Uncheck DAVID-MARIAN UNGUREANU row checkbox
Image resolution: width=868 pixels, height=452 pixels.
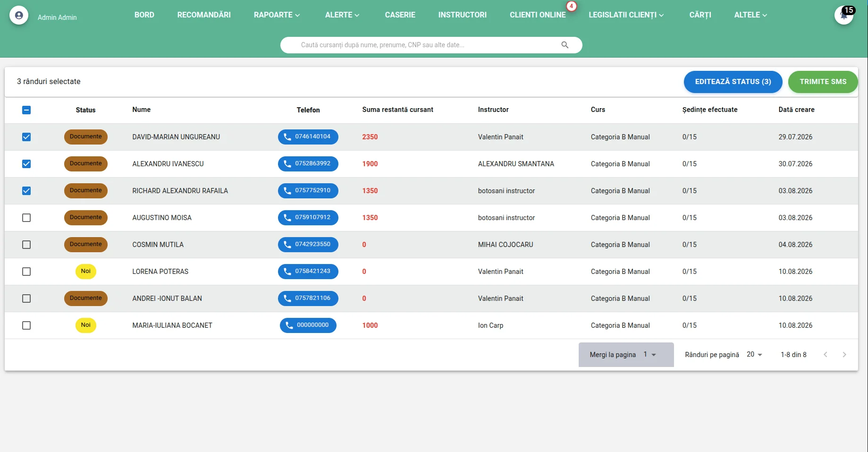pyautogui.click(x=26, y=137)
